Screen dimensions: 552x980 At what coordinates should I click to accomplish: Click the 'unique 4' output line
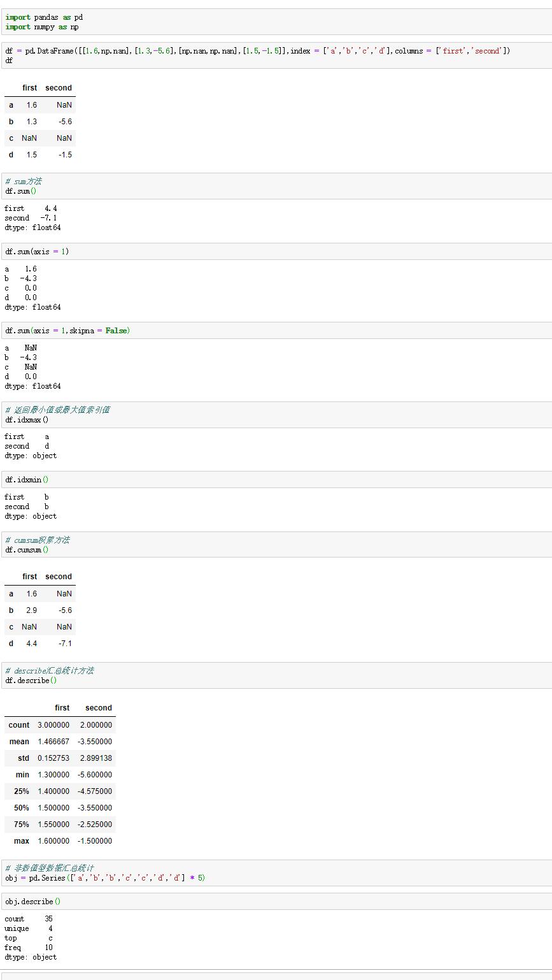click(29, 928)
